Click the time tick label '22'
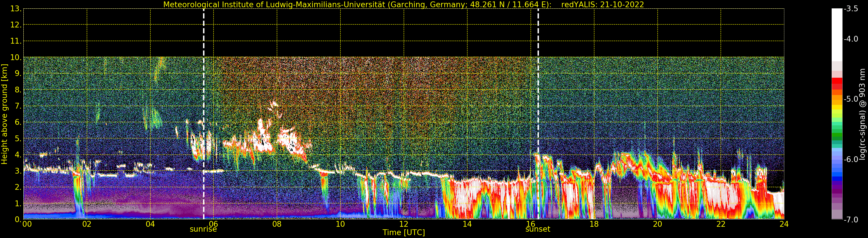This screenshot has height=238, width=868. pos(721,224)
